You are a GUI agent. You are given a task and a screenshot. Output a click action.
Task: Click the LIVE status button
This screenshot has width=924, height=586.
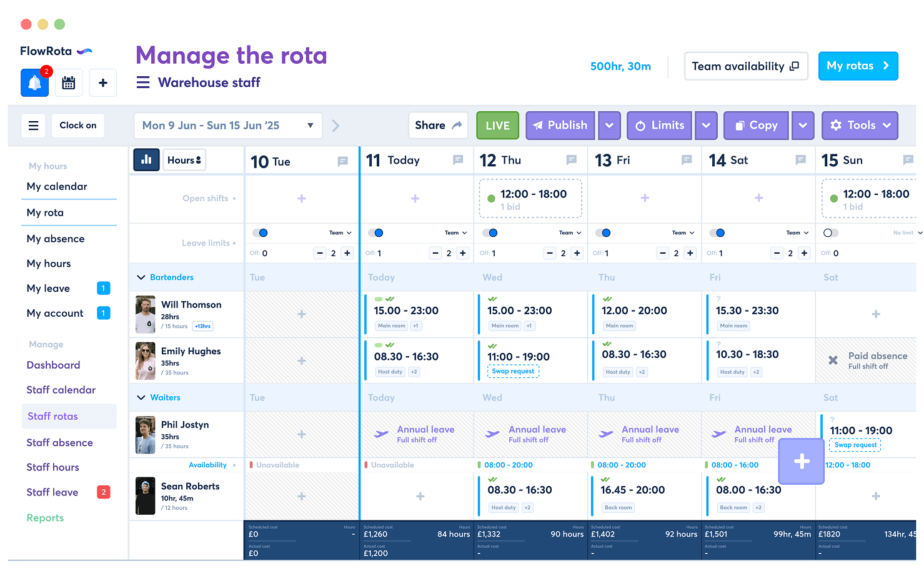[498, 126]
